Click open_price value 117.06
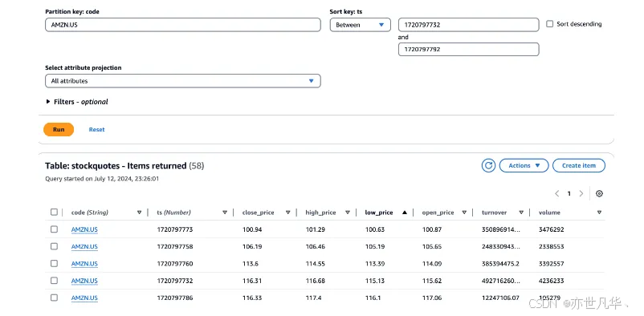Screen dimensions: 644x316 click(x=432, y=298)
